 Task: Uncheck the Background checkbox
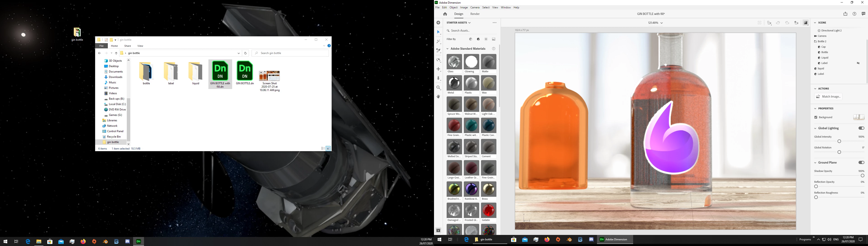click(816, 117)
